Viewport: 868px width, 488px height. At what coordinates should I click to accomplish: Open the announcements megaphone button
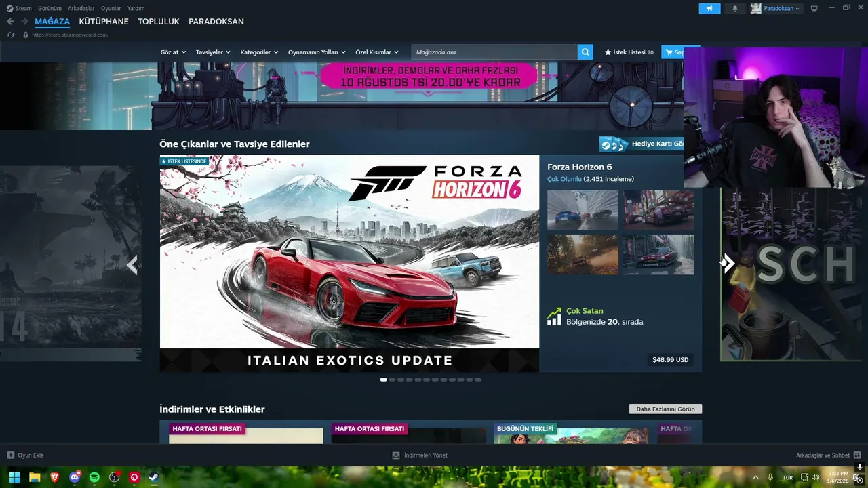point(709,8)
